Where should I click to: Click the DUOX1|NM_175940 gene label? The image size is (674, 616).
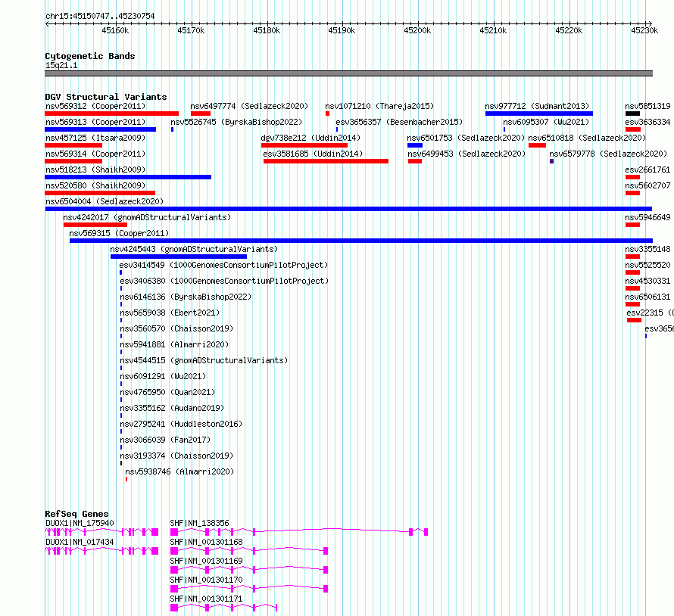tap(80, 523)
